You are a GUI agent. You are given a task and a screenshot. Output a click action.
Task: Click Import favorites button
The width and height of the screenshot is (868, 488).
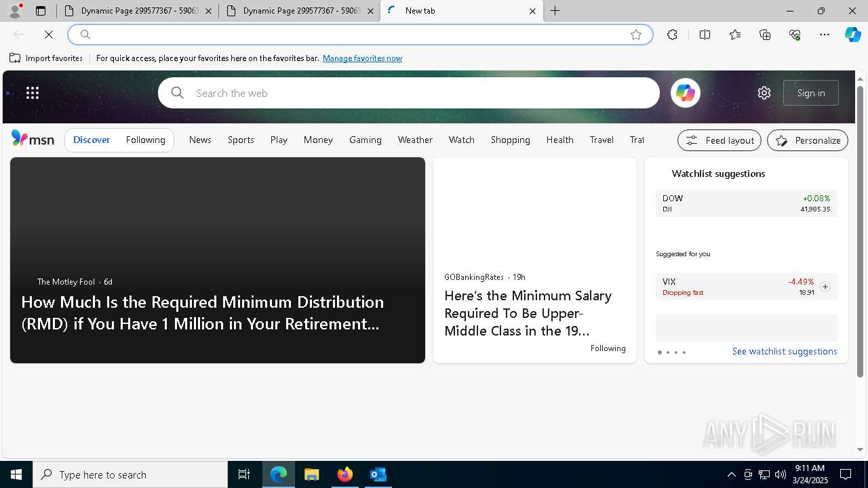(x=46, y=58)
